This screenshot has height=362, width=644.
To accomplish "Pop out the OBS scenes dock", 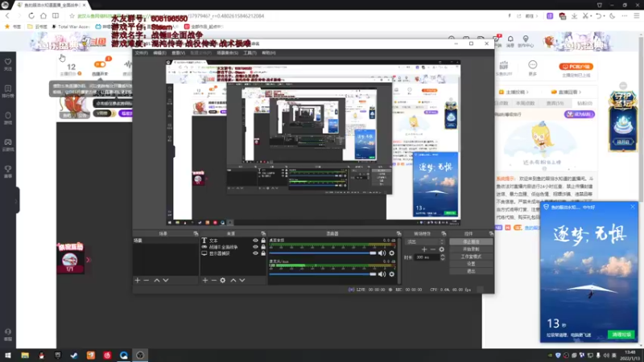I will 196,233.
